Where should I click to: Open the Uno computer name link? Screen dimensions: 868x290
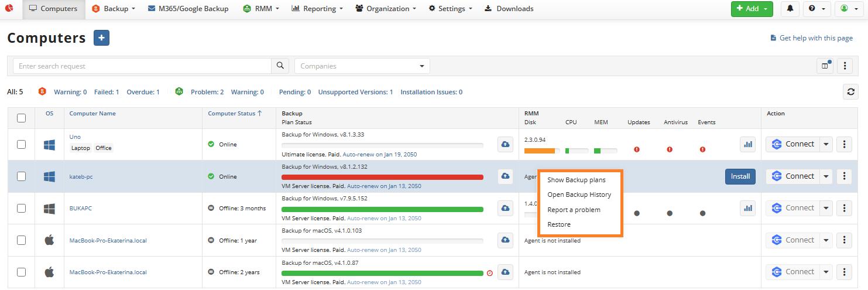click(x=75, y=137)
